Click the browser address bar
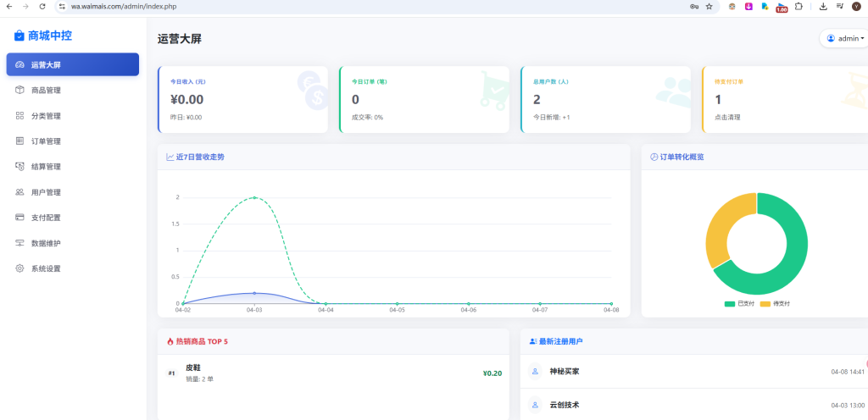868x420 pixels. tap(339, 6)
